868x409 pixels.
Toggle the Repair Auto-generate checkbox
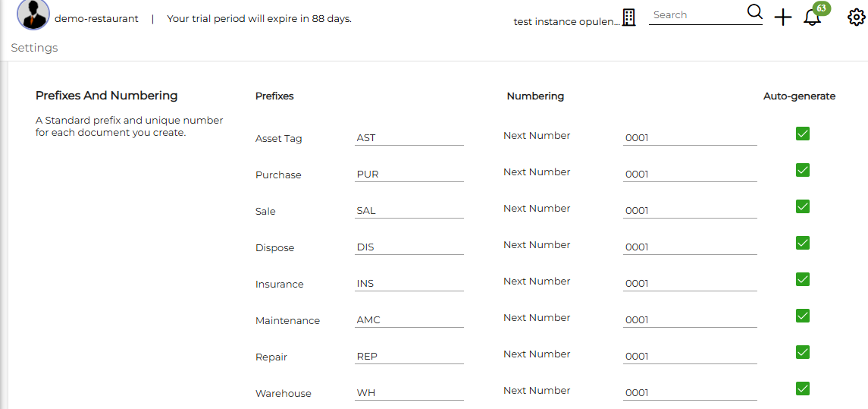coord(802,353)
